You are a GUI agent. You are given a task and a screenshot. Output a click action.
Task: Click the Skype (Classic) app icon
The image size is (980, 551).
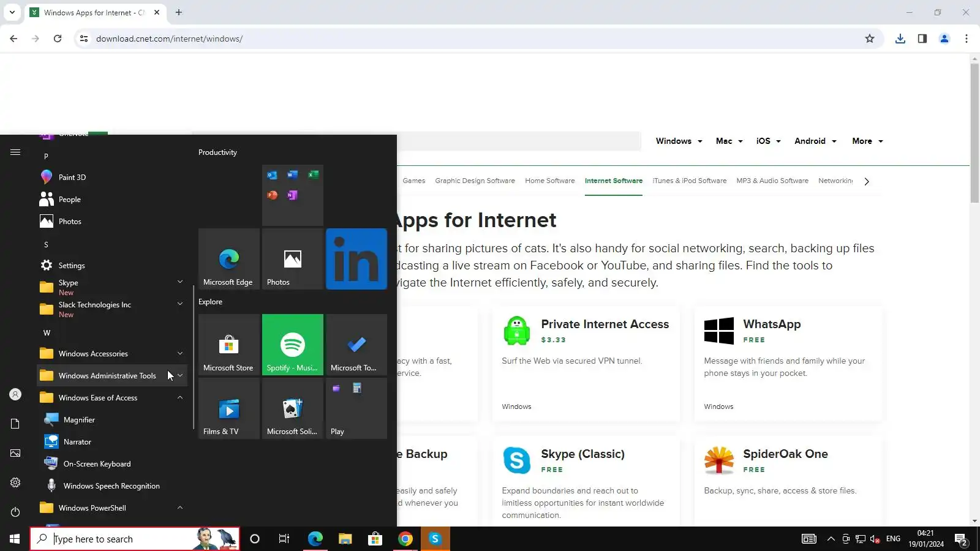click(x=517, y=460)
